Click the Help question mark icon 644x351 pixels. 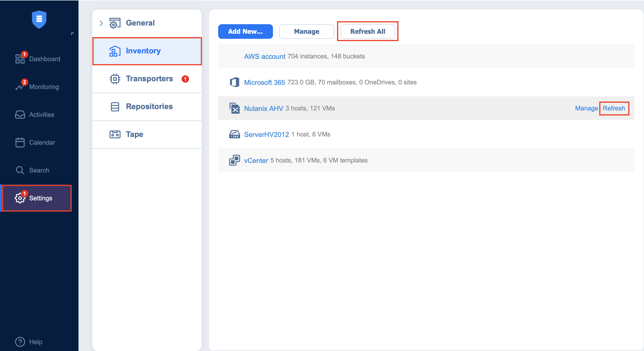click(20, 342)
